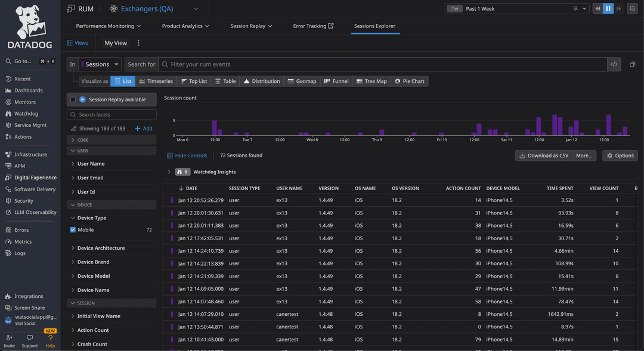Screen dimensions: 644x351
Task: Open the Session Replay menu
Action: coord(251,26)
